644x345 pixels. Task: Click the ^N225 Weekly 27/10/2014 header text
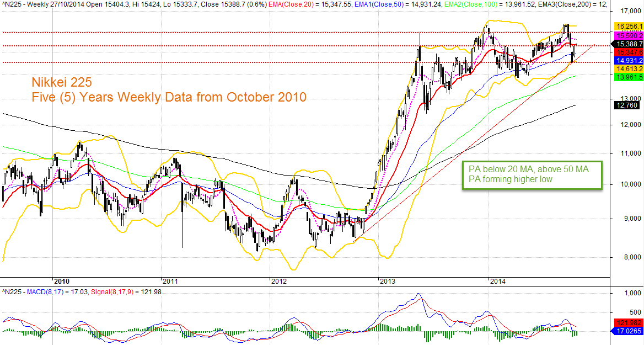pyautogui.click(x=42, y=4)
